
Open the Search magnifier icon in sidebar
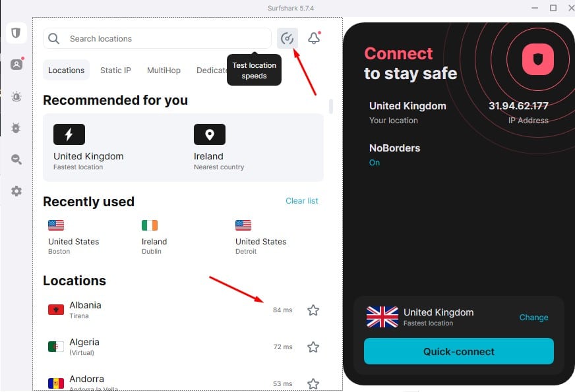point(16,159)
